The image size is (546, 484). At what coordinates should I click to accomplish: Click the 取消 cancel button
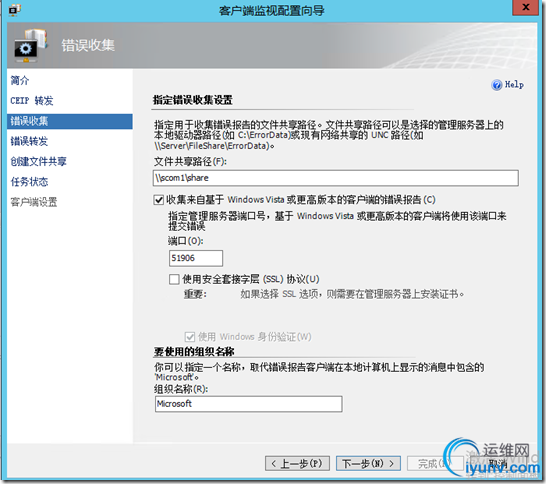pos(498,463)
